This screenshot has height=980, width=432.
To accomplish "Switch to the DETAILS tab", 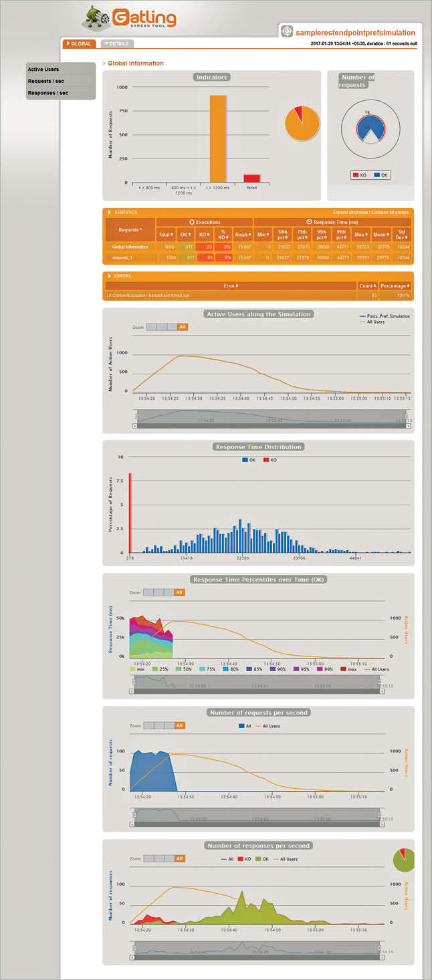I will click(118, 43).
